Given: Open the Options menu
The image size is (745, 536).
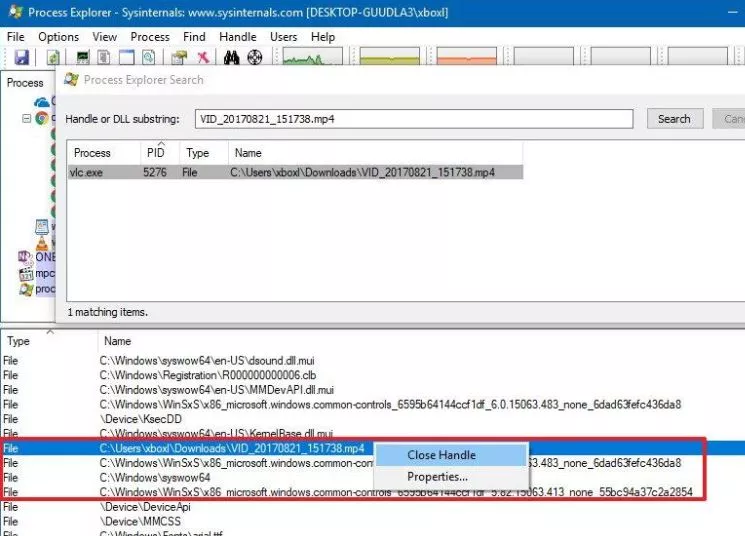Looking at the screenshot, I should (x=58, y=37).
